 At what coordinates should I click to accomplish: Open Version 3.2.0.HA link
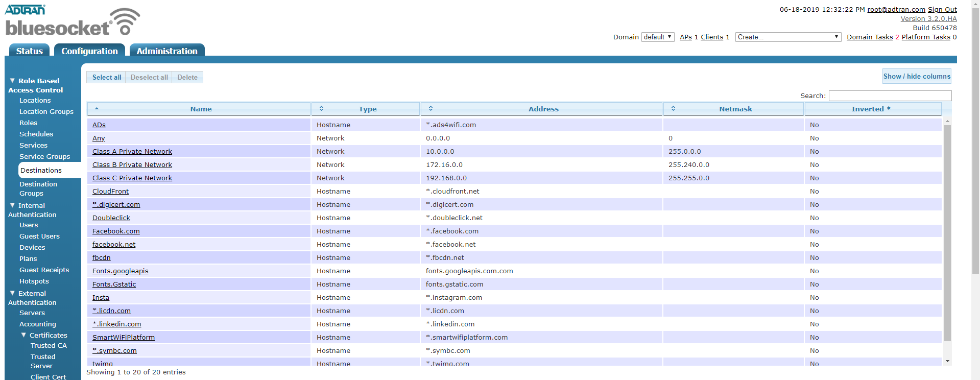[928, 18]
